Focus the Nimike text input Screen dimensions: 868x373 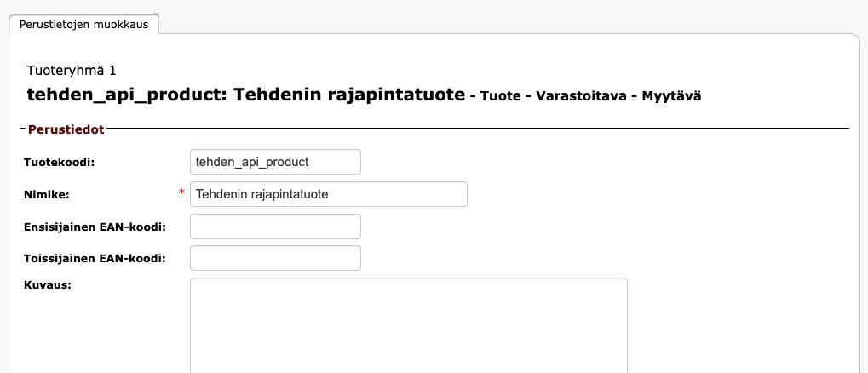tap(328, 194)
